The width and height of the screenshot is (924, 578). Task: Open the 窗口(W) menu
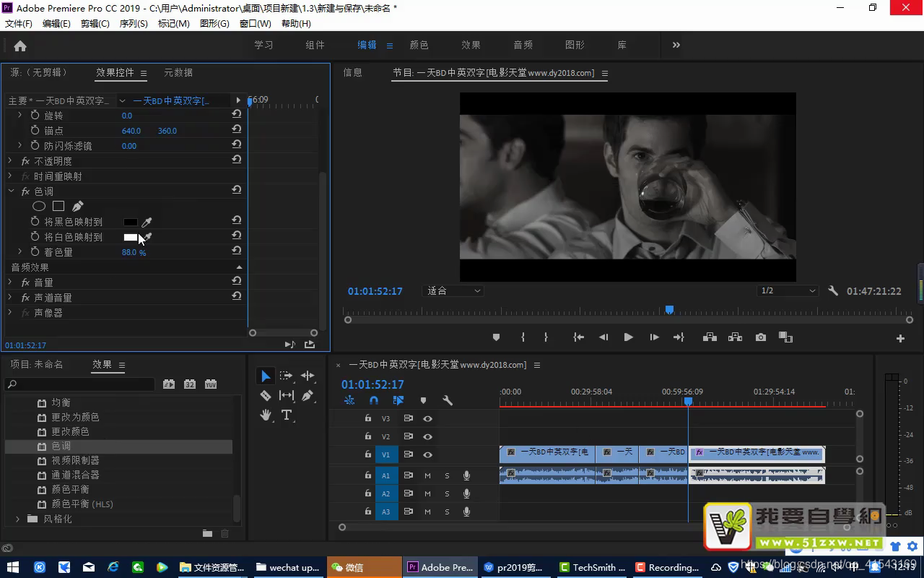tap(255, 23)
